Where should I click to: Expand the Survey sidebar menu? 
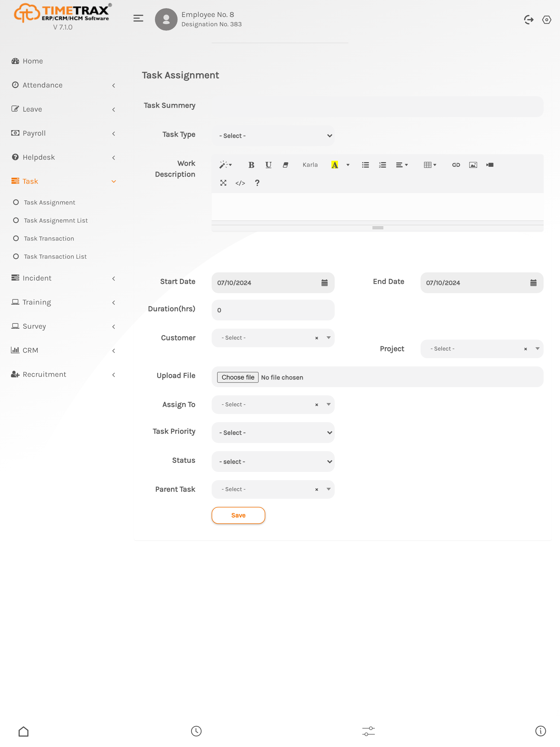(x=63, y=326)
